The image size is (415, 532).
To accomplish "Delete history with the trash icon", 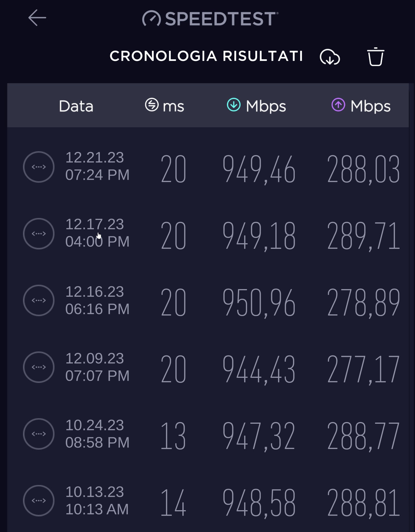I will coord(376,57).
